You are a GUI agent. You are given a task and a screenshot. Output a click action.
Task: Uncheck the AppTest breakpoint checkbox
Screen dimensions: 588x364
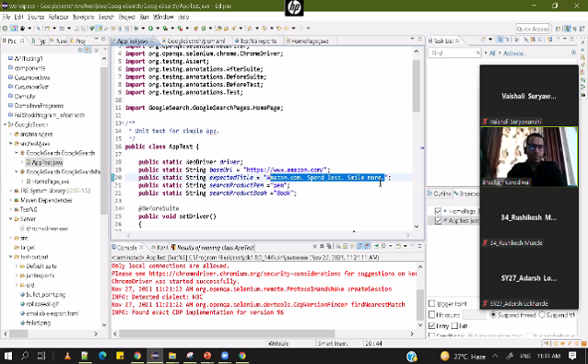tap(438, 221)
